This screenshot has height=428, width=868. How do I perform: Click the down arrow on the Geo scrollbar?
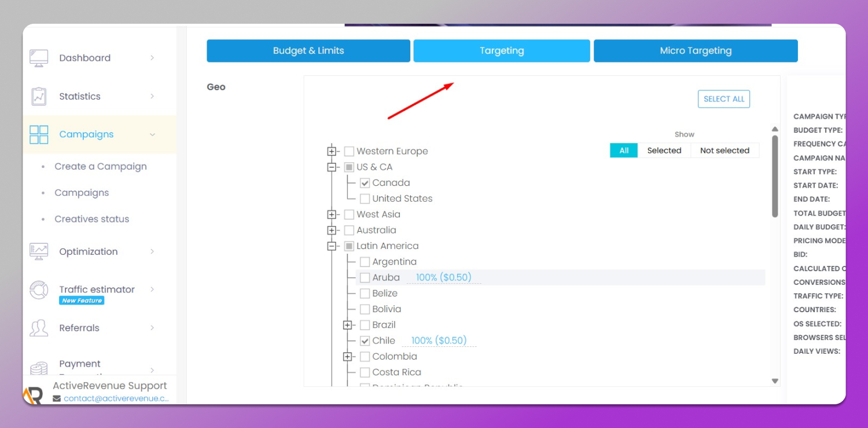[x=774, y=381]
